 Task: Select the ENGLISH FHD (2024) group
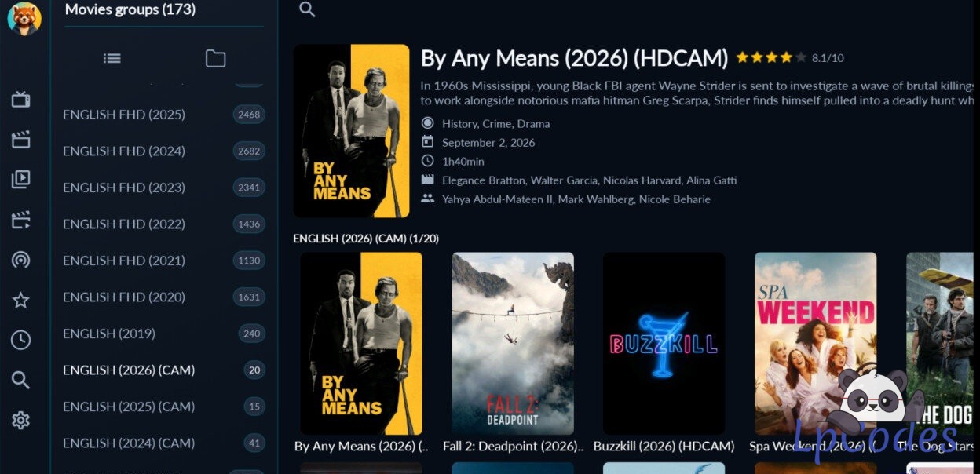point(164,151)
